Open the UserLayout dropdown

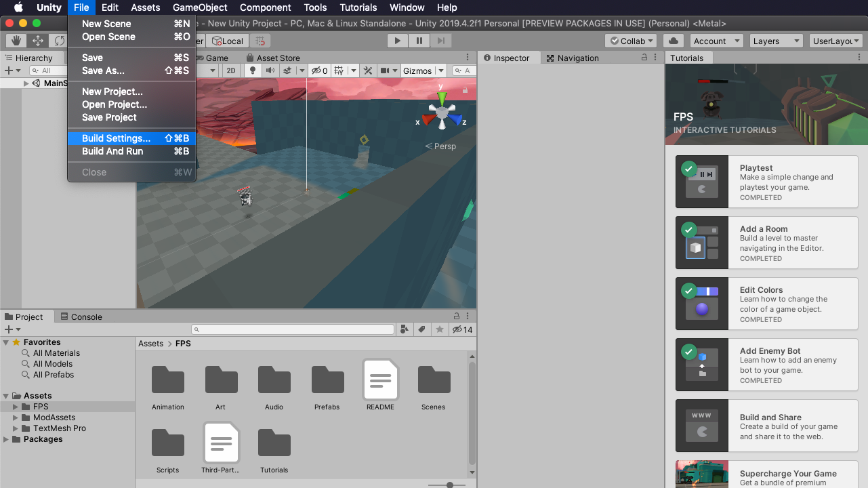[835, 41]
